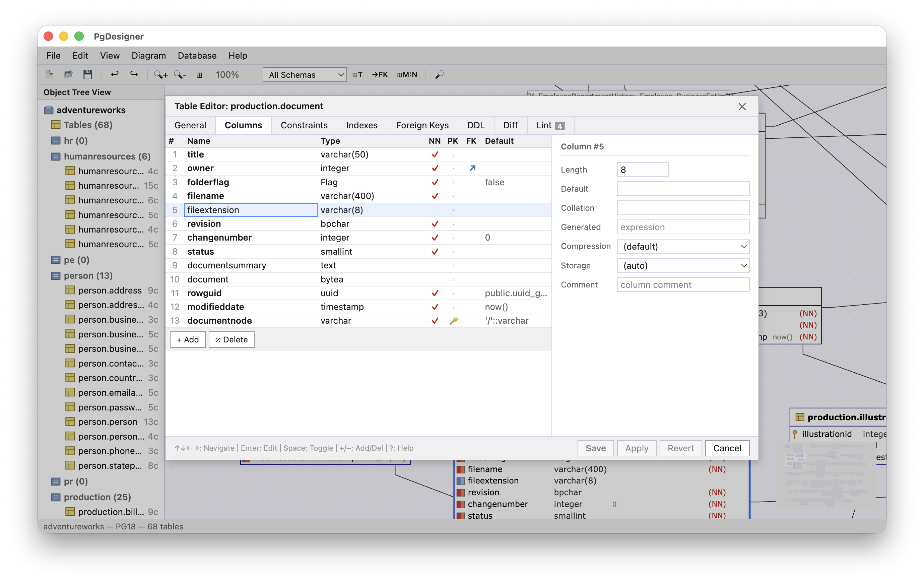Click the →FK foreign key tool
Viewport: 924px width, 583px height.
(x=380, y=74)
